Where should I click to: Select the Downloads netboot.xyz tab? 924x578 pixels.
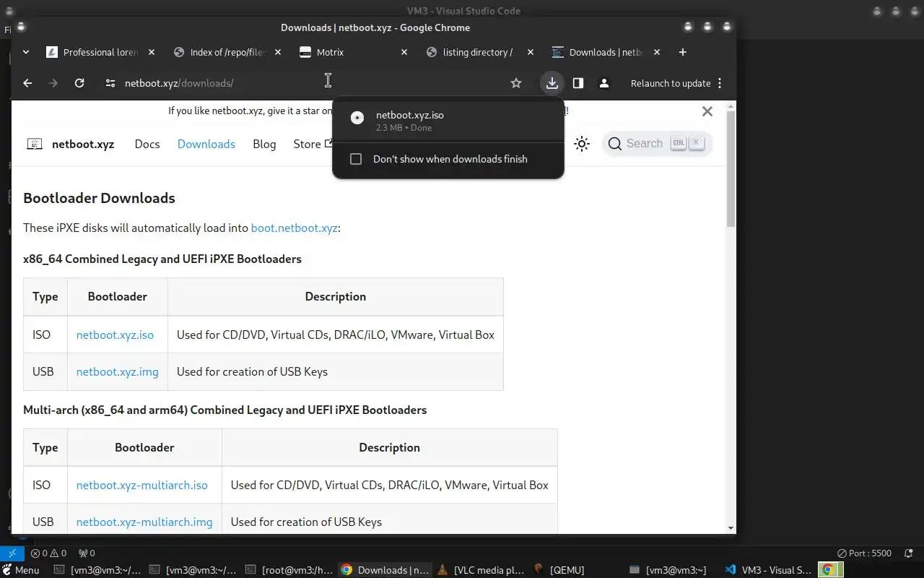[x=605, y=52]
